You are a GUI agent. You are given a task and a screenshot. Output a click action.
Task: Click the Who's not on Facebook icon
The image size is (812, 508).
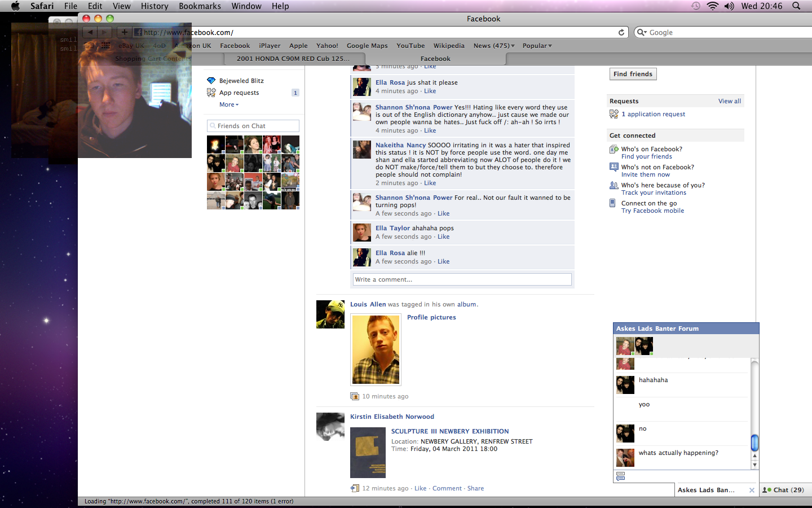tap(614, 167)
